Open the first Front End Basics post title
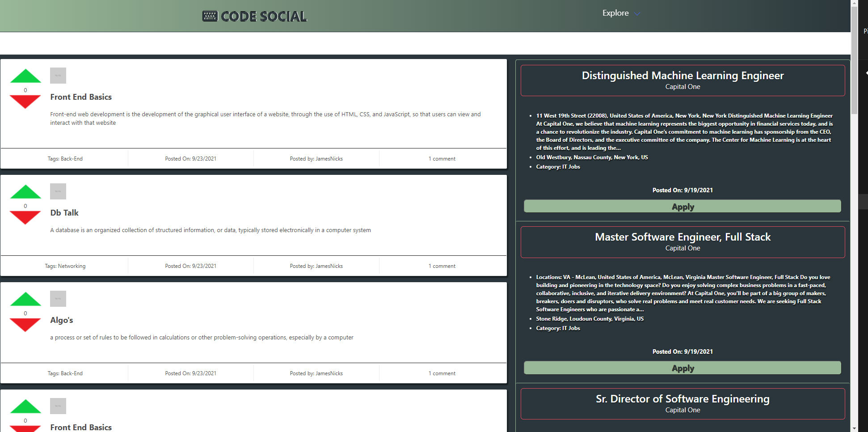The height and width of the screenshot is (432, 868). click(x=81, y=97)
